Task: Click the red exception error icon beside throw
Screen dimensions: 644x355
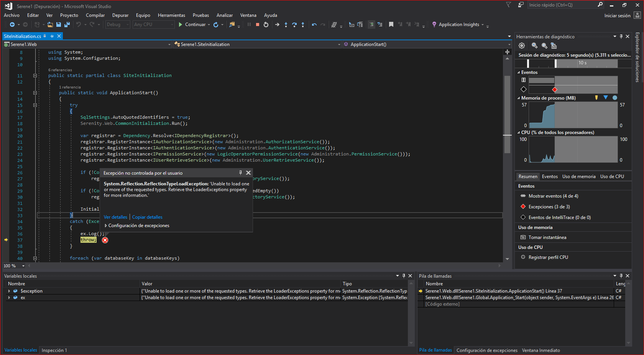Action: point(105,240)
